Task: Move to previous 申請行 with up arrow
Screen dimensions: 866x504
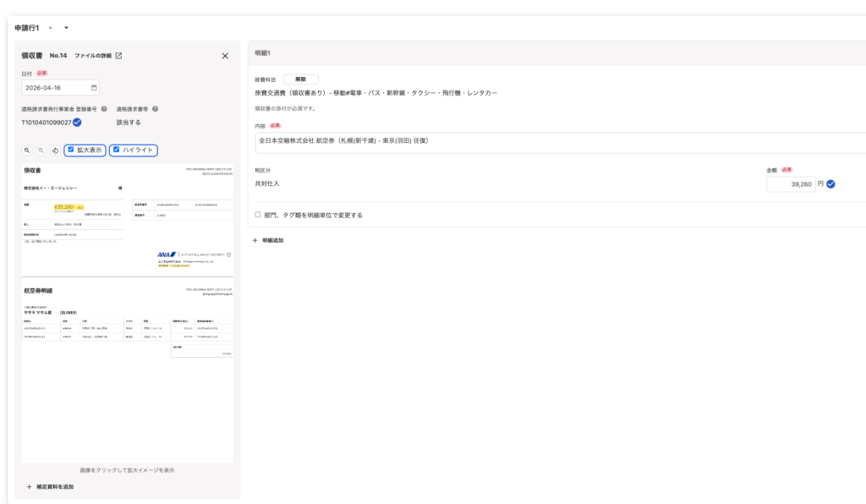Action: pos(50,28)
